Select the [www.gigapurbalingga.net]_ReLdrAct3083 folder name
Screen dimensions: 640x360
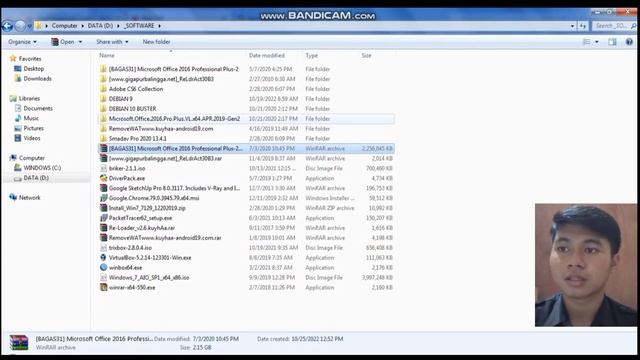161,79
